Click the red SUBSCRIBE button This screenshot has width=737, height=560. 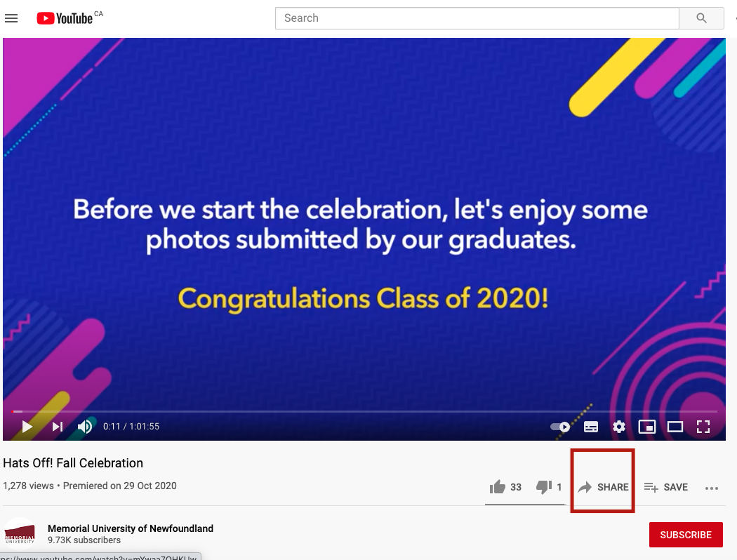686,535
